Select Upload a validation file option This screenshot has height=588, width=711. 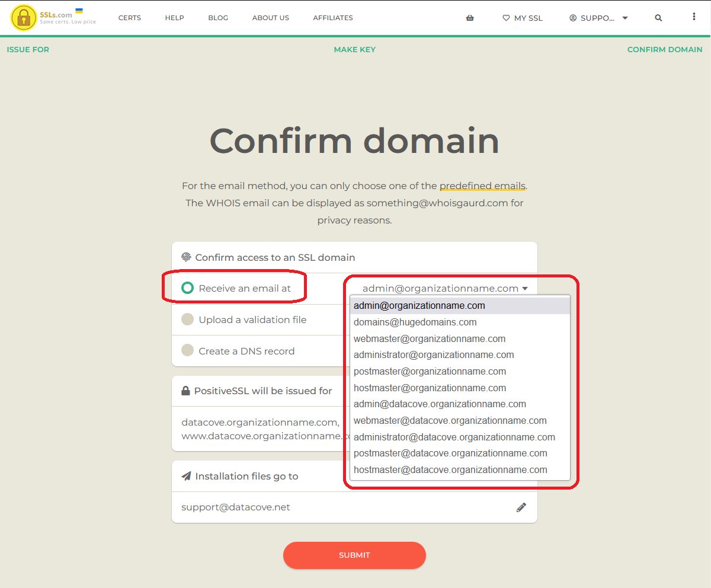click(187, 319)
